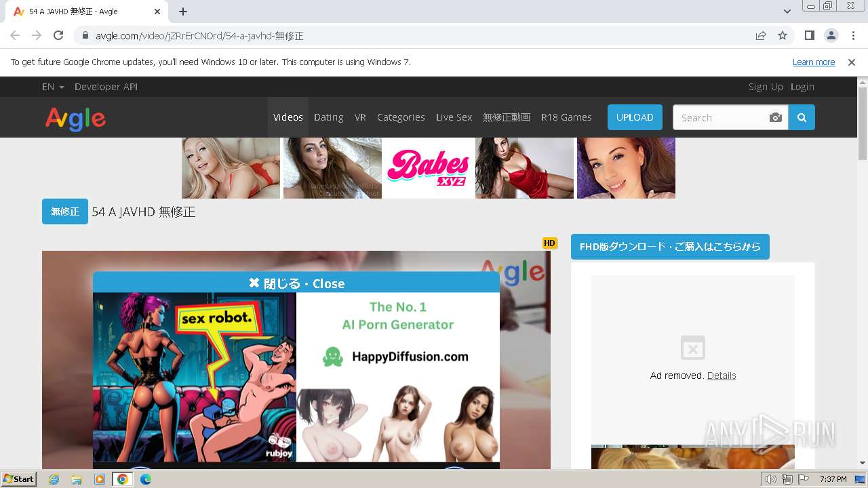
Task: Select the Videos nav tab
Action: [288, 117]
